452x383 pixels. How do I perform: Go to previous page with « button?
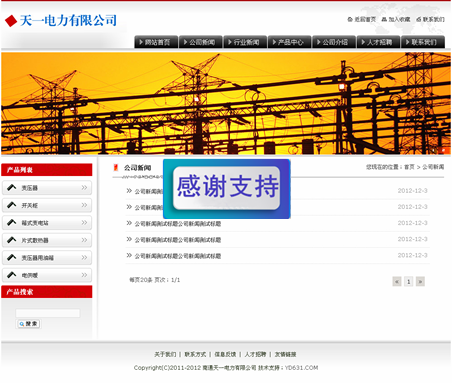point(397,282)
